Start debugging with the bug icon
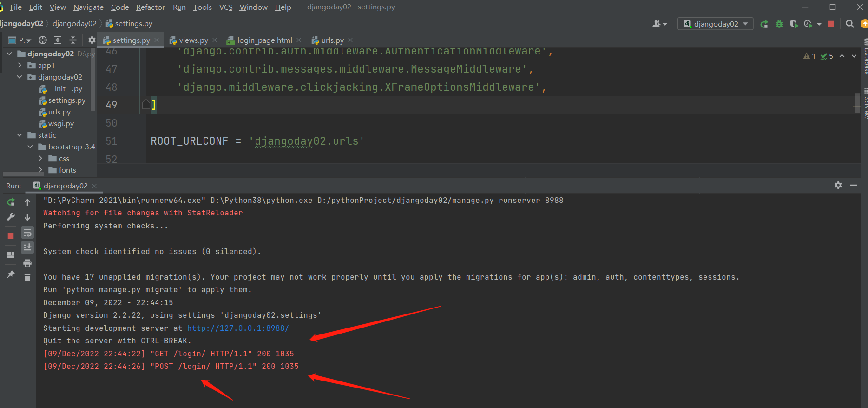Image resolution: width=868 pixels, height=408 pixels. pyautogui.click(x=779, y=24)
